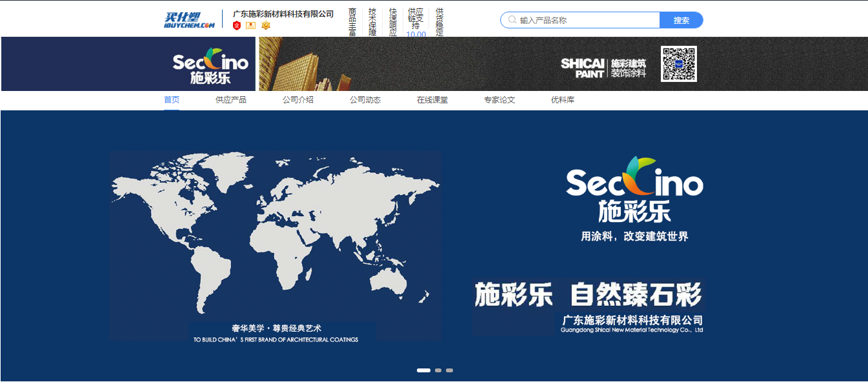Click the 施彩建筑 装饰涂料 banner text
Screen dimensions: 868x382
pyautogui.click(x=629, y=68)
